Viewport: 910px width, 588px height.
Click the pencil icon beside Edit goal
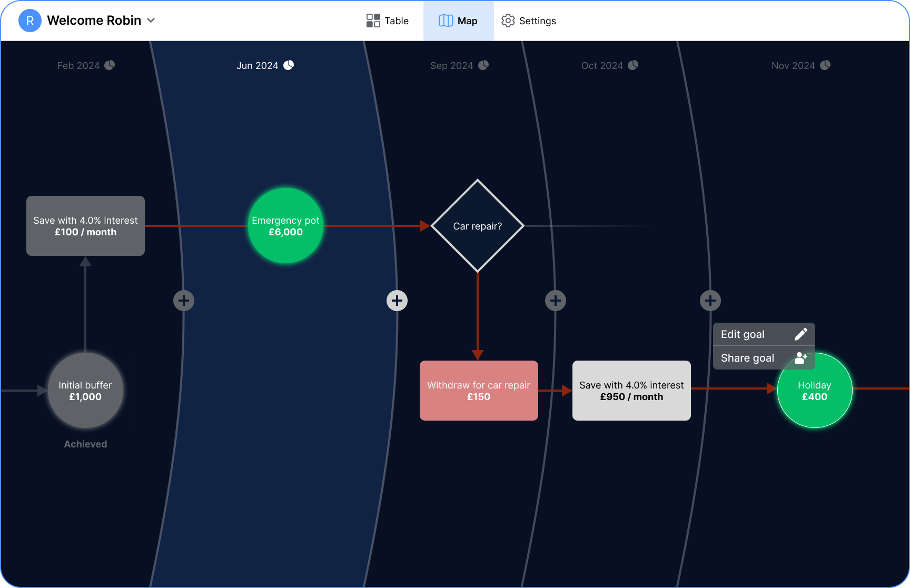click(801, 334)
